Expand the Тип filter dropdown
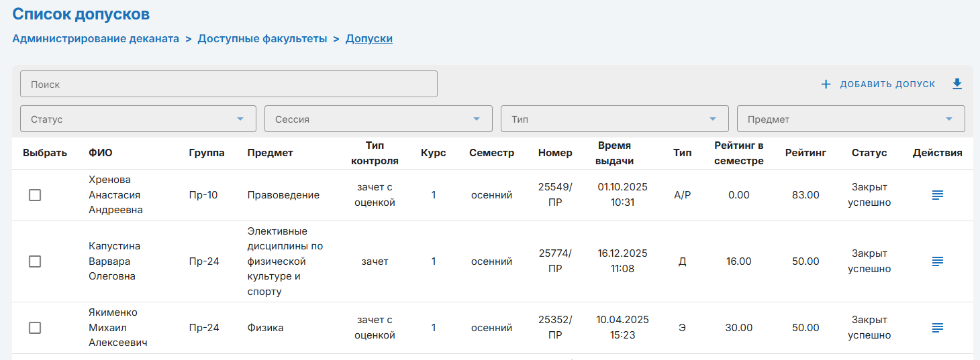The image size is (980, 360). 615,119
